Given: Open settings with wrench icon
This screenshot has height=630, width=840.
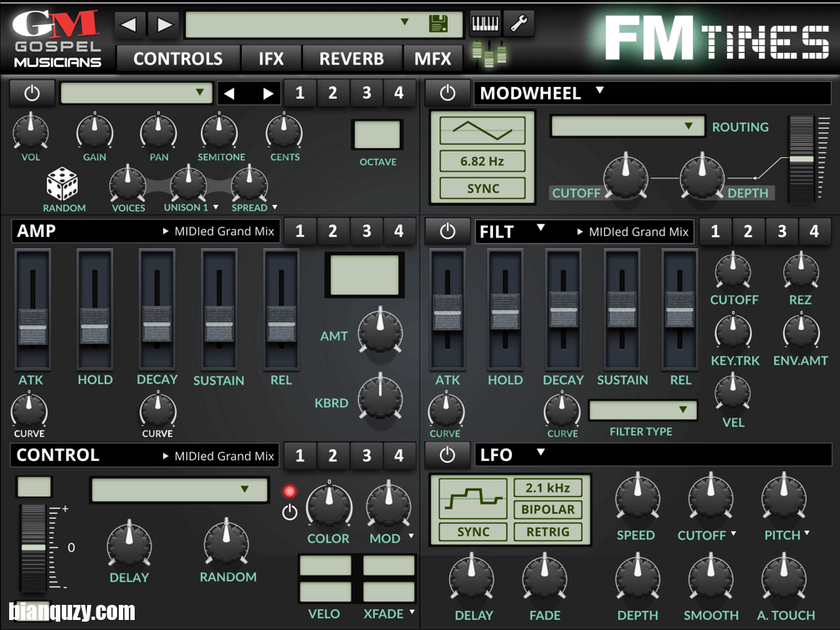Looking at the screenshot, I should pyautogui.click(x=519, y=23).
